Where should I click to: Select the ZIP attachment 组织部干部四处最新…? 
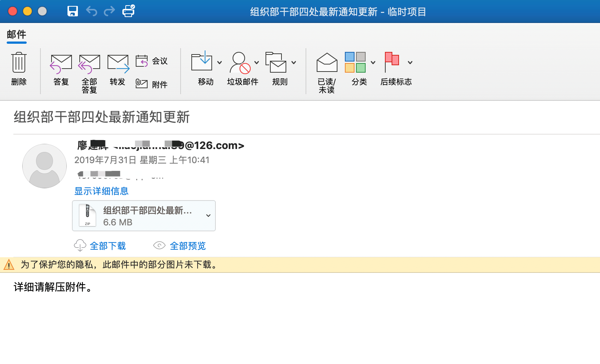(x=144, y=216)
